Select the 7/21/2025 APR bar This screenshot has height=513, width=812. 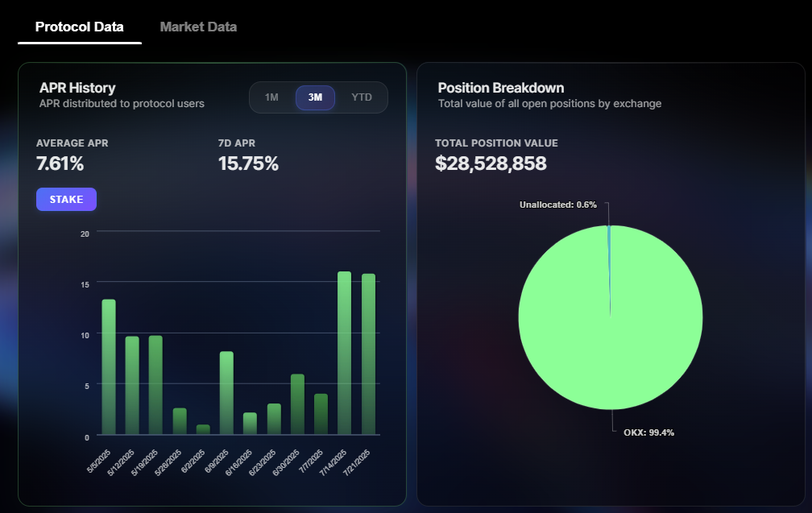click(x=368, y=354)
